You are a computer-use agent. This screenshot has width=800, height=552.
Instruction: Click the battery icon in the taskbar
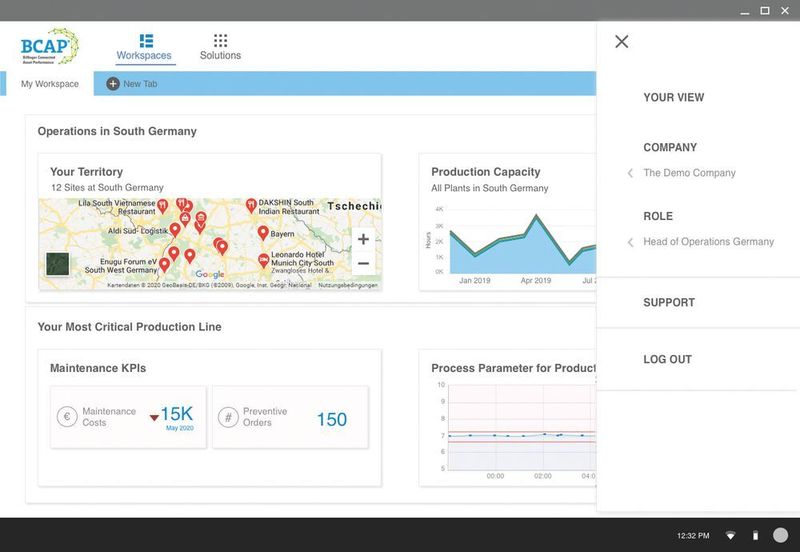point(756,535)
